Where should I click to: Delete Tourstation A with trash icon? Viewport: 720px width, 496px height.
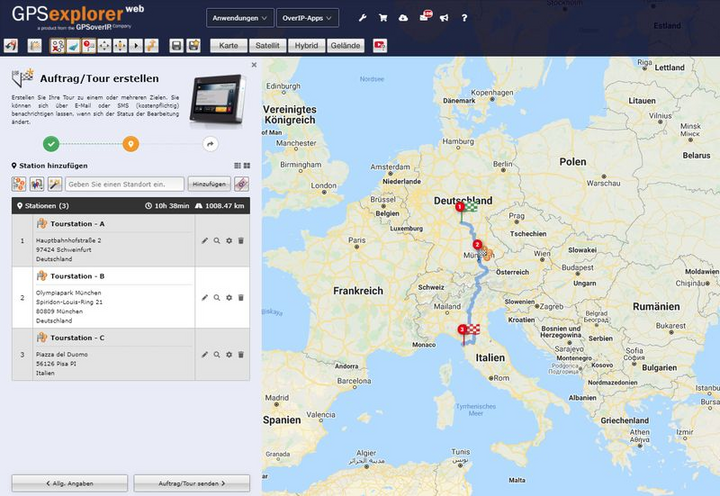coord(241,241)
